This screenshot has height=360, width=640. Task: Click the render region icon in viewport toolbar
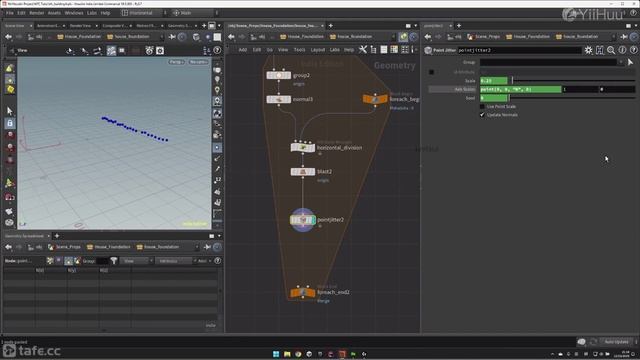tap(122, 51)
